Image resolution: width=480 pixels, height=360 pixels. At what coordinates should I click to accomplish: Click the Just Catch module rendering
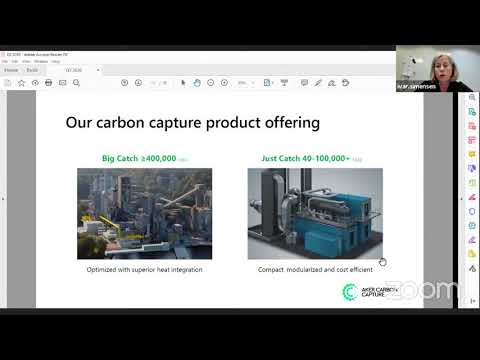[x=315, y=214]
